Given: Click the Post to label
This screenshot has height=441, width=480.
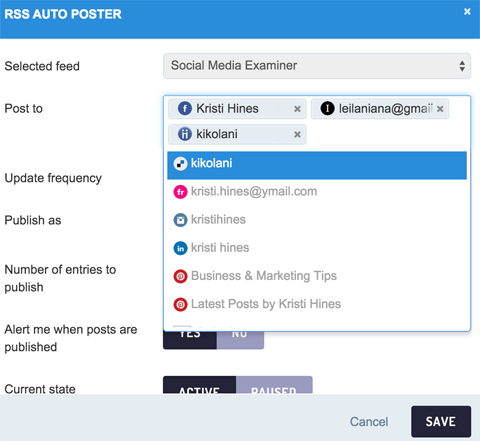Looking at the screenshot, I should tap(23, 109).
